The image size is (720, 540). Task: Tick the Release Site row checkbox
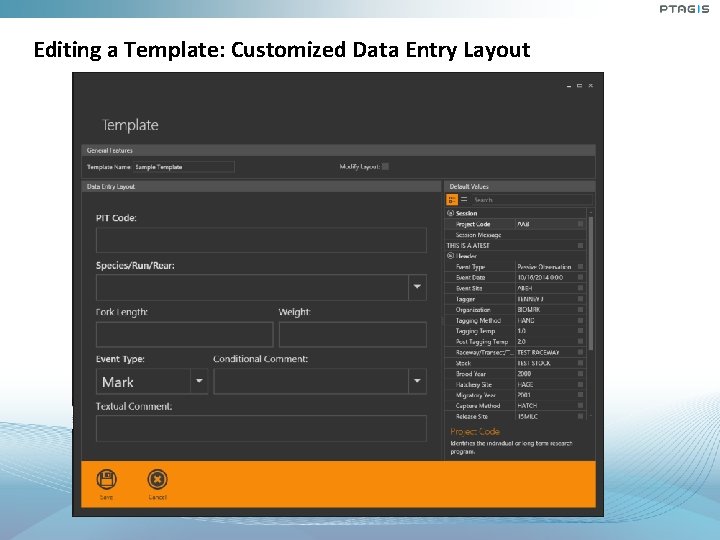pyautogui.click(x=580, y=416)
